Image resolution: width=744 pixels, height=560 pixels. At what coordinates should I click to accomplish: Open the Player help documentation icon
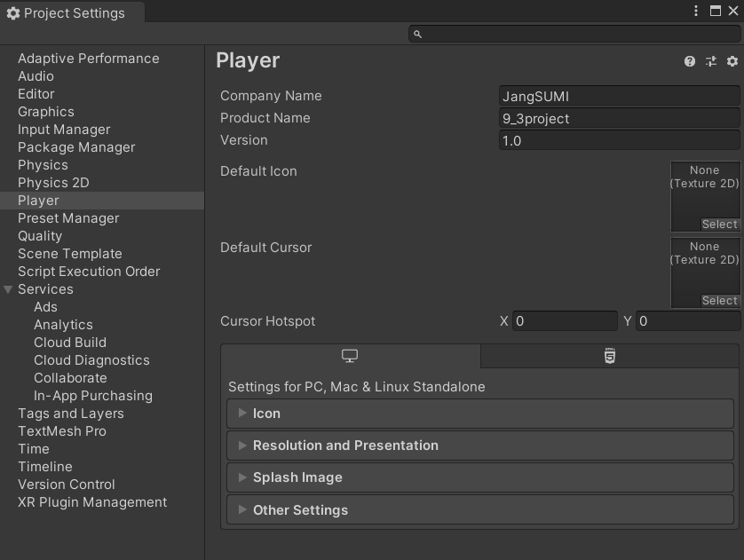(x=690, y=61)
